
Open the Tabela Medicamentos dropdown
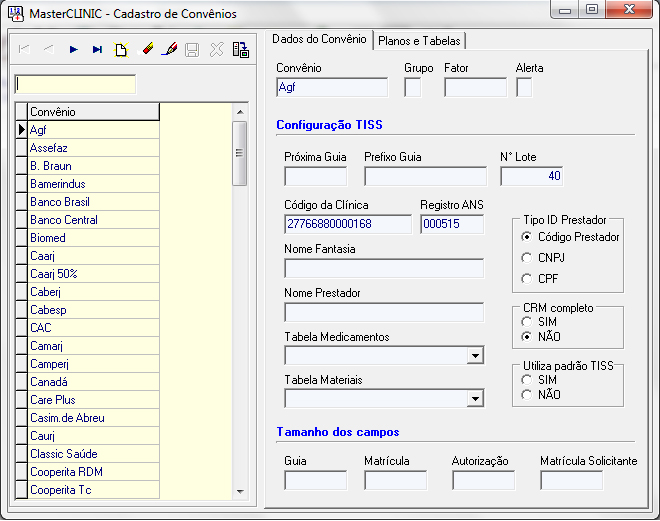(x=475, y=356)
